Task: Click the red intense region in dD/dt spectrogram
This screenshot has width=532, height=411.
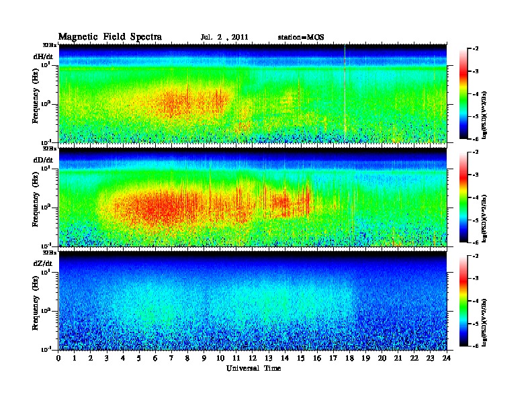Action: pyautogui.click(x=163, y=207)
